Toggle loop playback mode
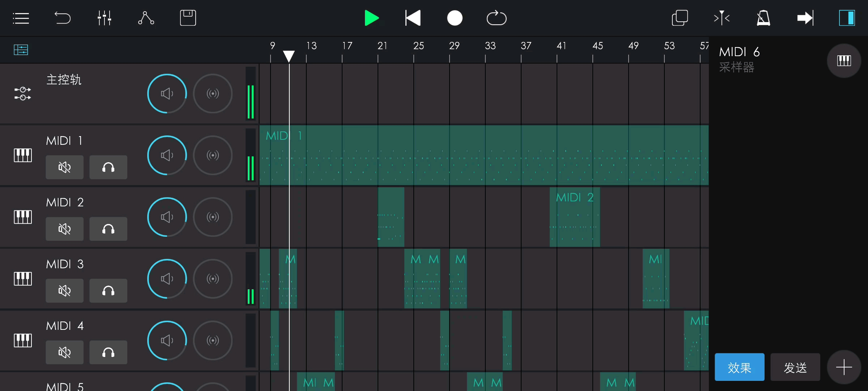This screenshot has width=868, height=391. pos(497,18)
